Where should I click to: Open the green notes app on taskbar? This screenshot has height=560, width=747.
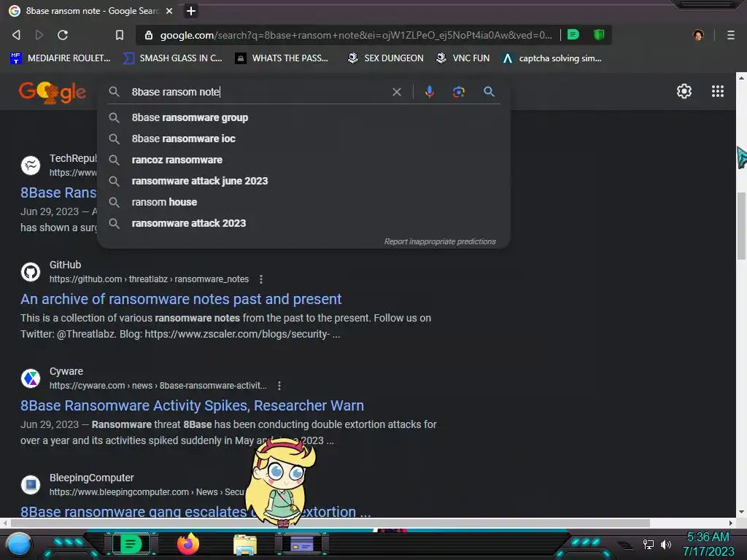pos(131,544)
